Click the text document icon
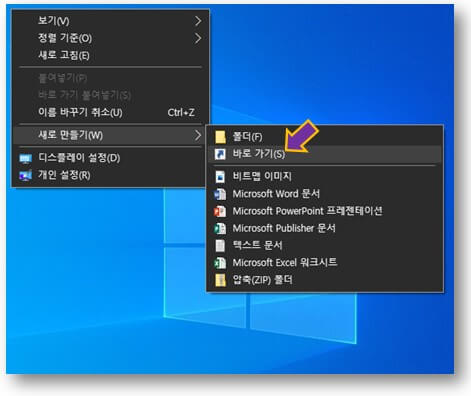471x396 pixels. pos(220,246)
